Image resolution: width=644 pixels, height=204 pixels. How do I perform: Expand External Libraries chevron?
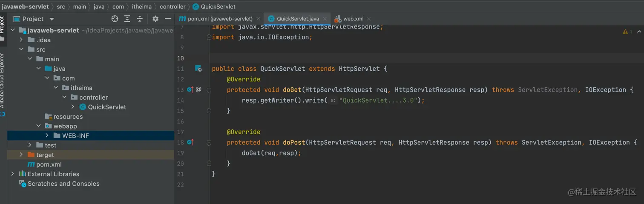pyautogui.click(x=12, y=174)
